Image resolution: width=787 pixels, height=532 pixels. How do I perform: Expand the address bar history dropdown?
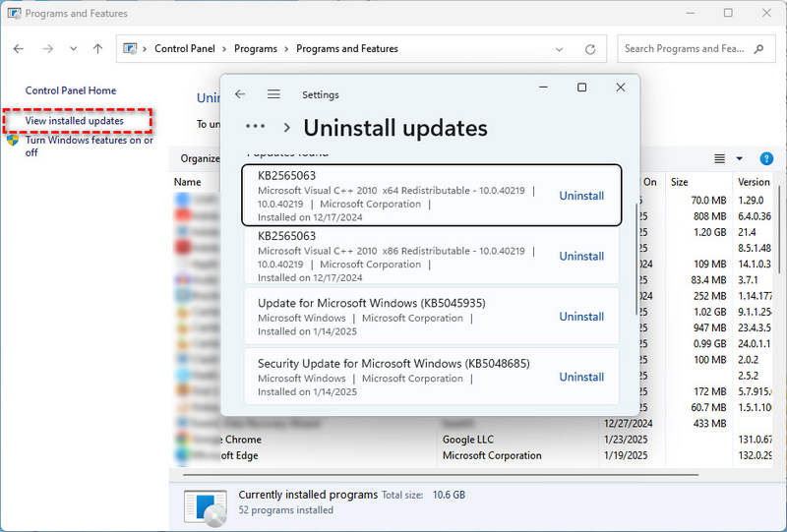pyautogui.click(x=559, y=49)
